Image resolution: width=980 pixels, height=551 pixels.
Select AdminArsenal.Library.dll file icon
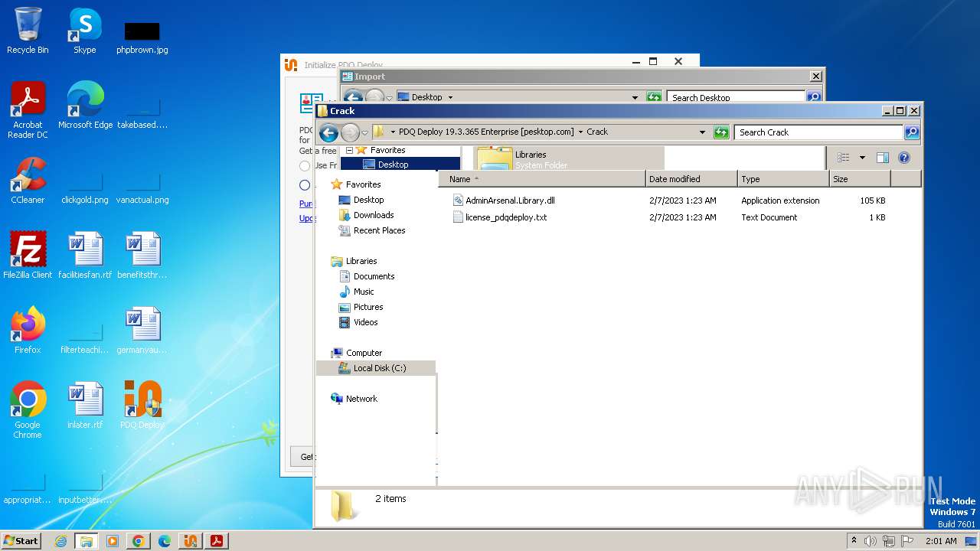click(x=459, y=201)
